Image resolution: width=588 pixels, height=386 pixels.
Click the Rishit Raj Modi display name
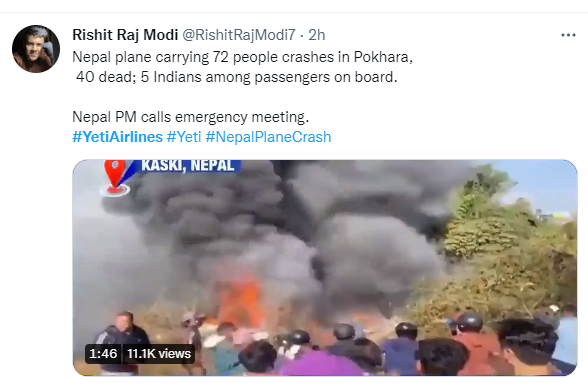(x=125, y=35)
